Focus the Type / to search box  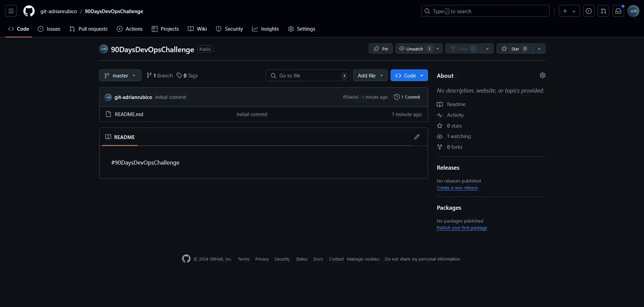485,11
